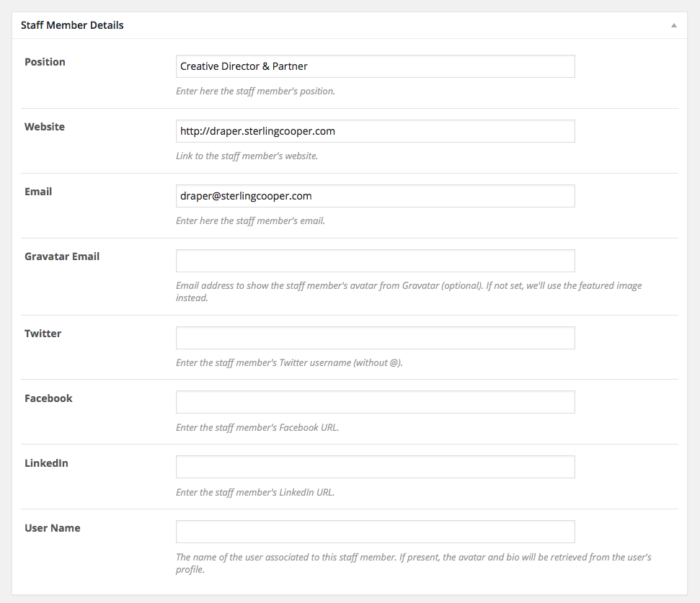Viewport: 700px width, 603px height.
Task: Click the Position field label
Action: [45, 62]
